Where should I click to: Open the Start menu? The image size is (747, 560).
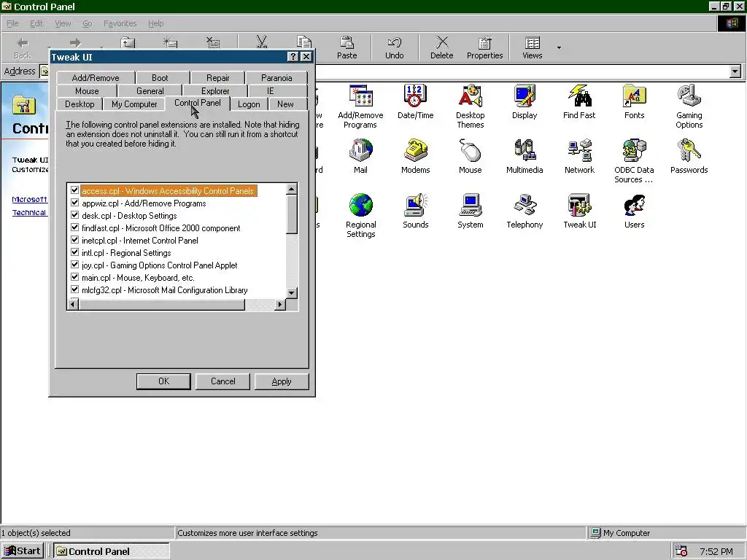pos(23,551)
